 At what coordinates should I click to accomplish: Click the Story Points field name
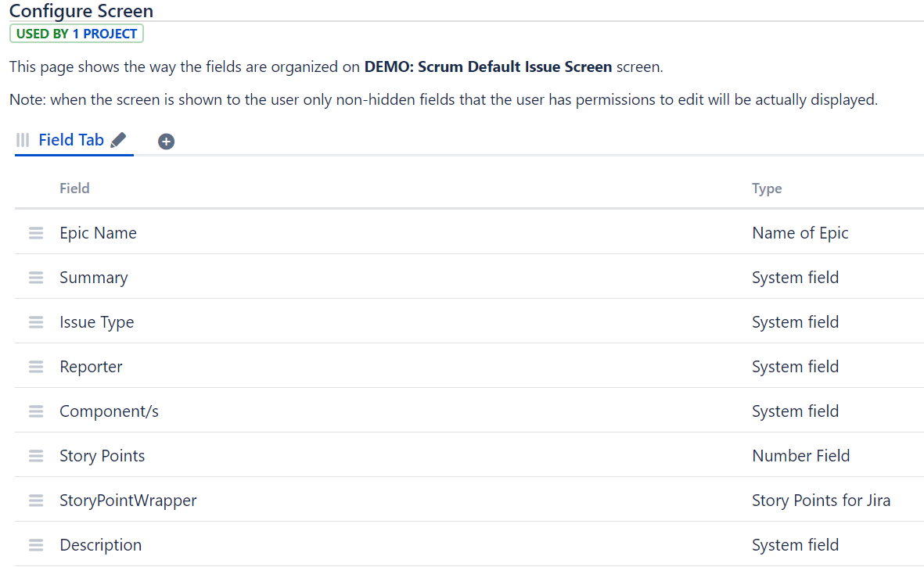click(102, 456)
